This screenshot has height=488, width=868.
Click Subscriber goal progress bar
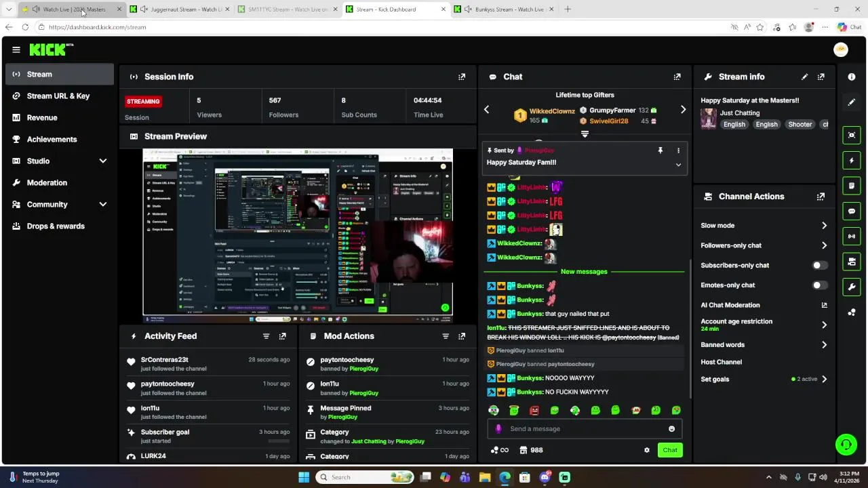[x=279, y=441]
